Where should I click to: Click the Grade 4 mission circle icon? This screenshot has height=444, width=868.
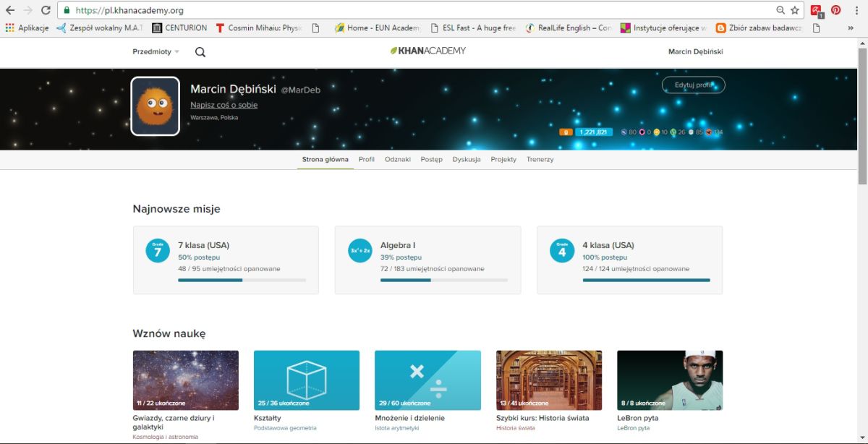[x=562, y=250]
